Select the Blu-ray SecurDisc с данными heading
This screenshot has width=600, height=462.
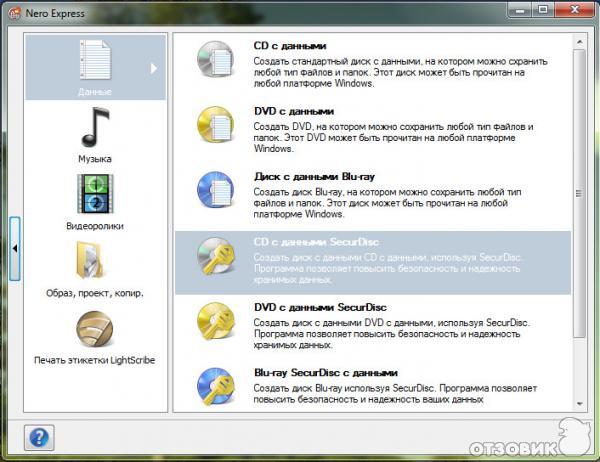pyautogui.click(x=326, y=371)
